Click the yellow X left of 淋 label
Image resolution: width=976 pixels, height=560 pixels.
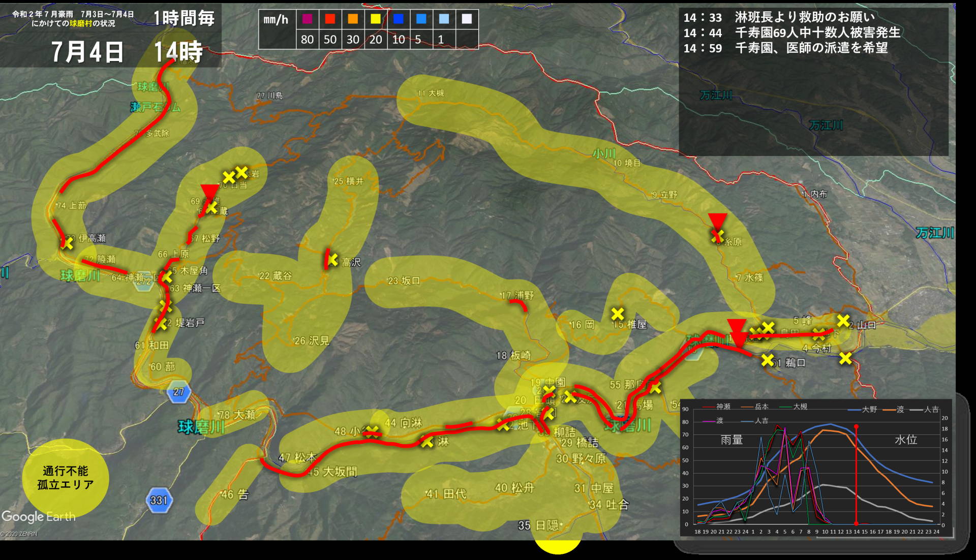427,442
